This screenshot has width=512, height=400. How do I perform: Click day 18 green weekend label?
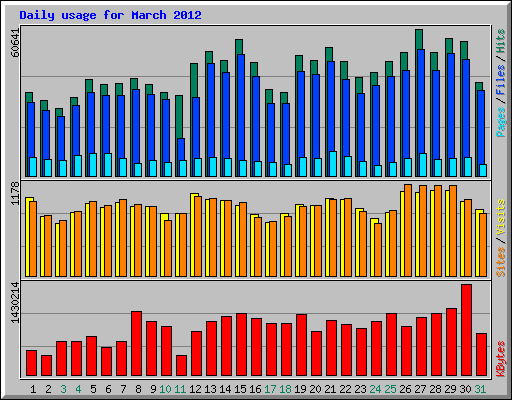tap(286, 389)
